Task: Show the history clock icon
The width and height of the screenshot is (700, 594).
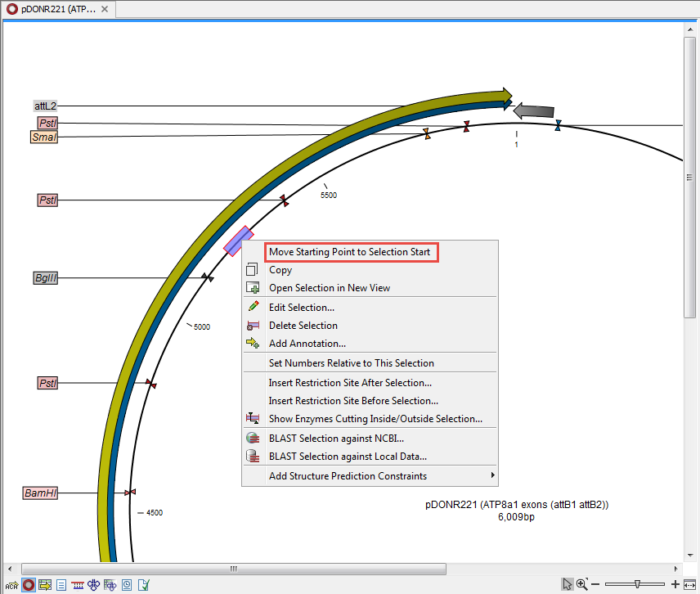Action: 127,584
